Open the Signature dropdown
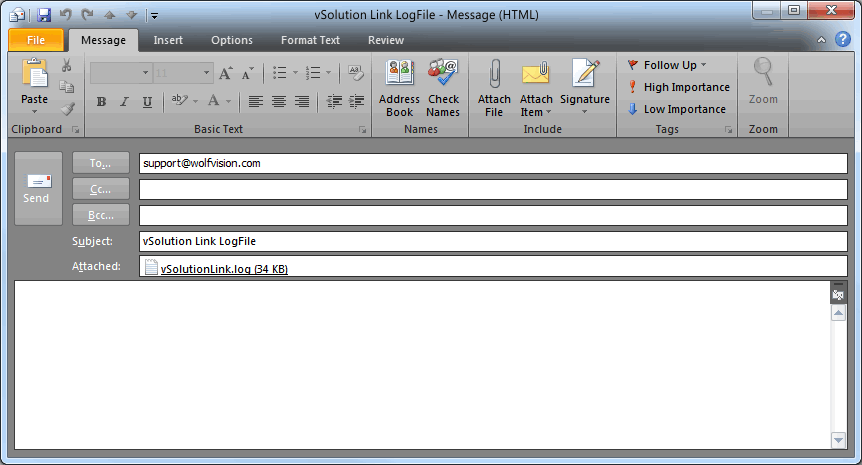The image size is (862, 465). pyautogui.click(x=585, y=88)
